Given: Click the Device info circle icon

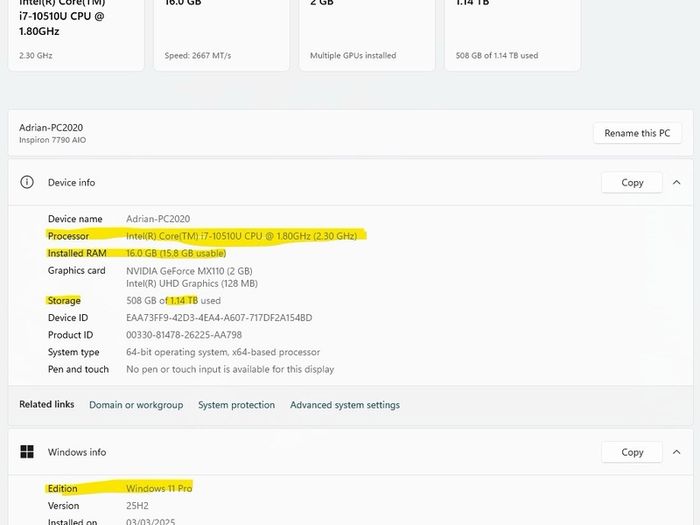Looking at the screenshot, I should click(27, 182).
